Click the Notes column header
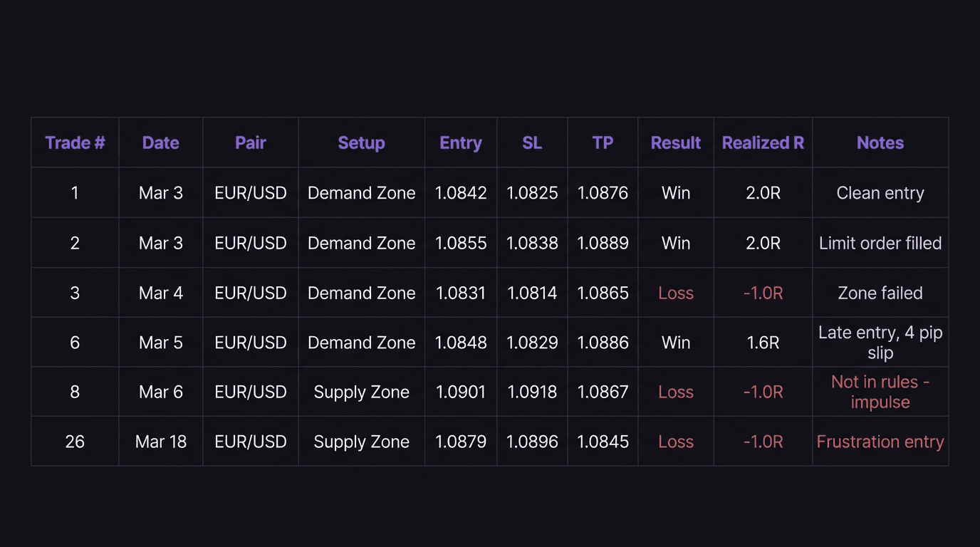The height and width of the screenshot is (547, 980). [x=880, y=142]
